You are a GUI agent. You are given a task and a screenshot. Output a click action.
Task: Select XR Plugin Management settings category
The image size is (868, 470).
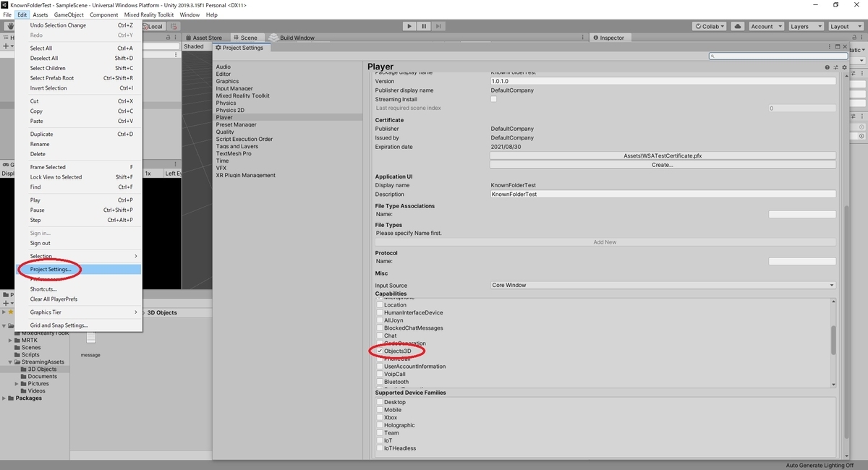click(x=245, y=175)
